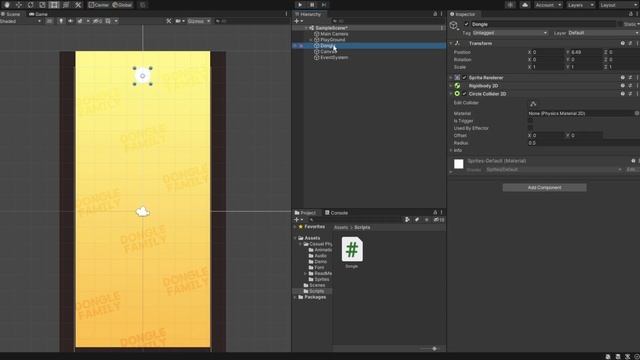Viewport: 640px width, 360px height.
Task: Select the Packages folder in Project
Action: click(x=312, y=297)
